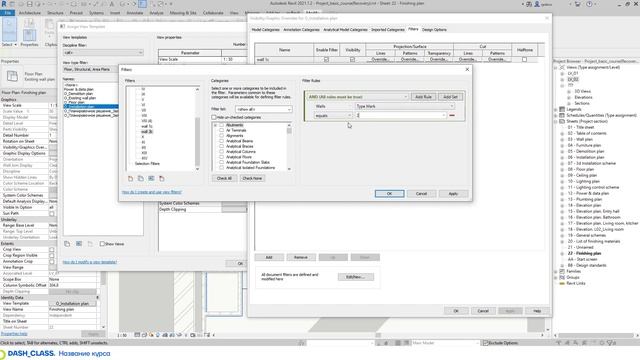Click the help icon in Revit title bar

click(589, 4)
